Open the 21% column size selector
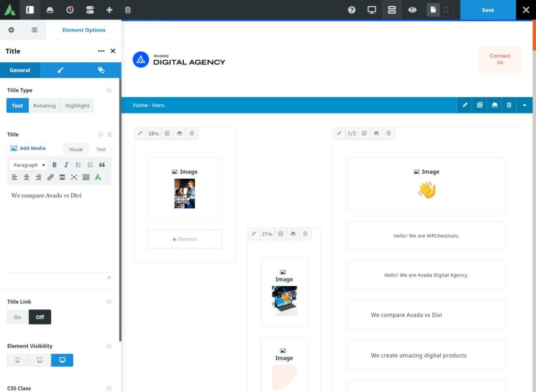This screenshot has height=392, width=536. pyautogui.click(x=267, y=234)
